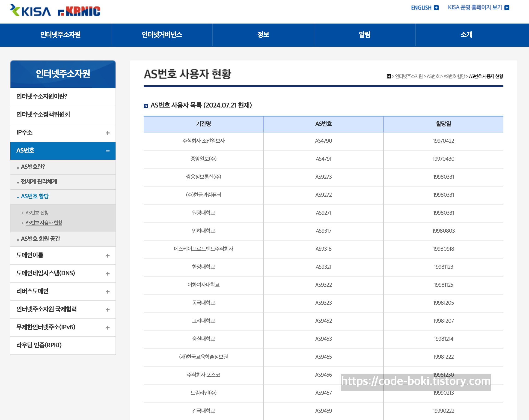
Task: Click the KISA logo
Action: [x=30, y=11]
